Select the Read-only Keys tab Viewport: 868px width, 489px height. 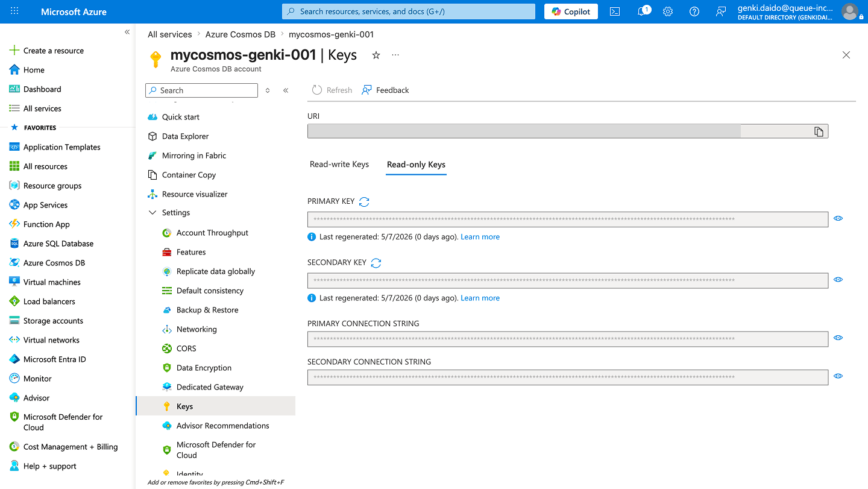416,165
